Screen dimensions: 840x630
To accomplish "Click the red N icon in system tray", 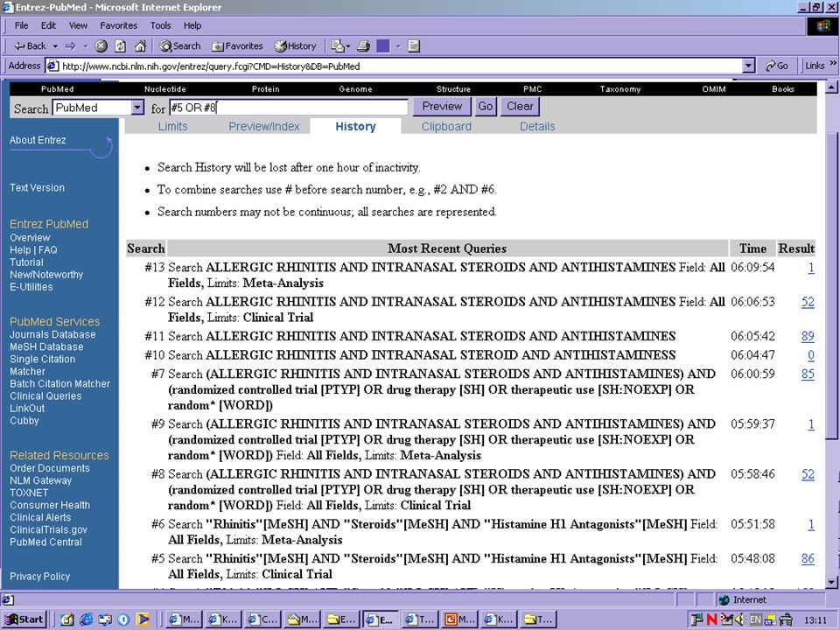I will (x=712, y=619).
